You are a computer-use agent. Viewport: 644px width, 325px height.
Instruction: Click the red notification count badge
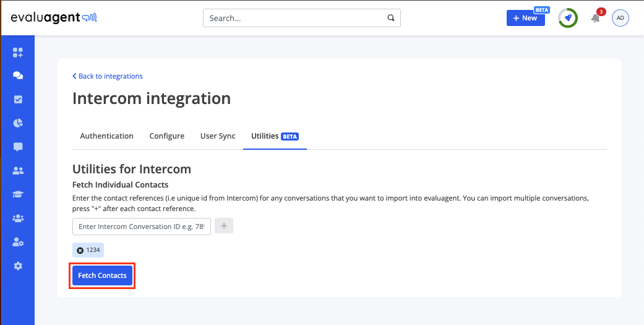point(601,12)
